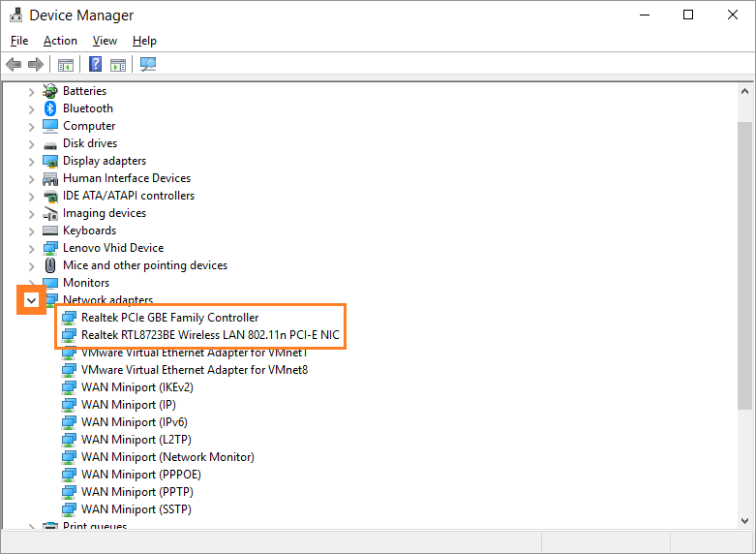This screenshot has width=756, height=554.
Task: Minimize the Device Manager window
Action: [645, 15]
